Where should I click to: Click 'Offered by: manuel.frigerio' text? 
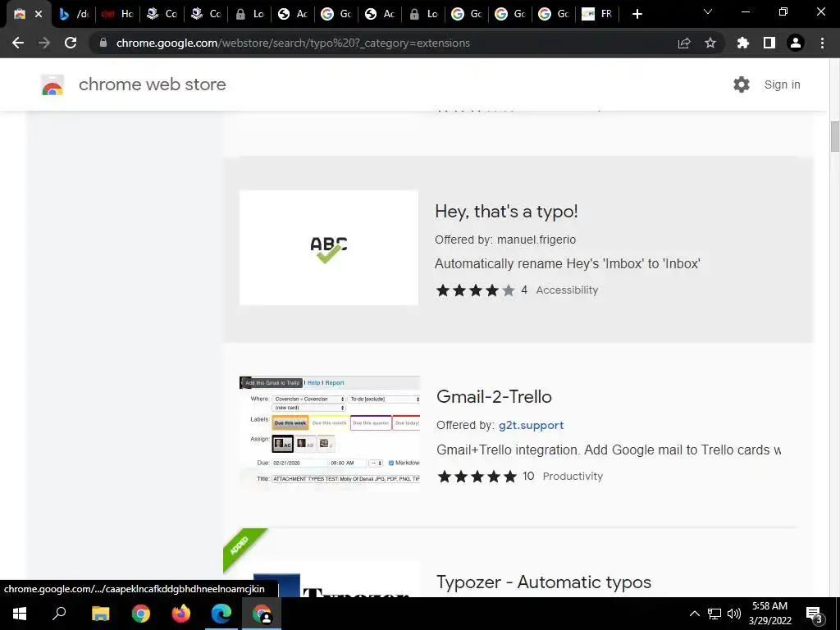pos(505,240)
